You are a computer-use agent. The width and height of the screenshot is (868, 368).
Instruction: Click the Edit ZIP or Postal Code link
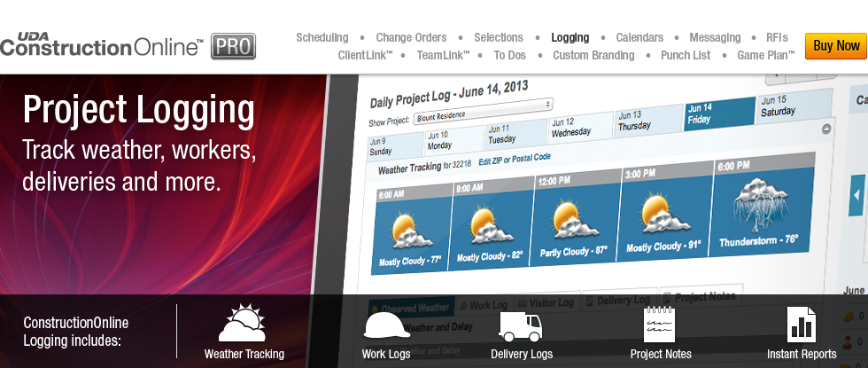[515, 160]
